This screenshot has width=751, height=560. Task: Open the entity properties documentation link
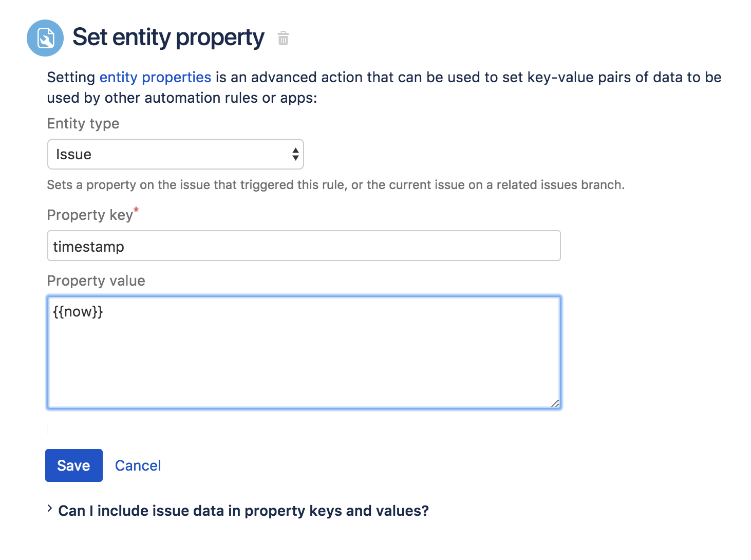point(155,77)
